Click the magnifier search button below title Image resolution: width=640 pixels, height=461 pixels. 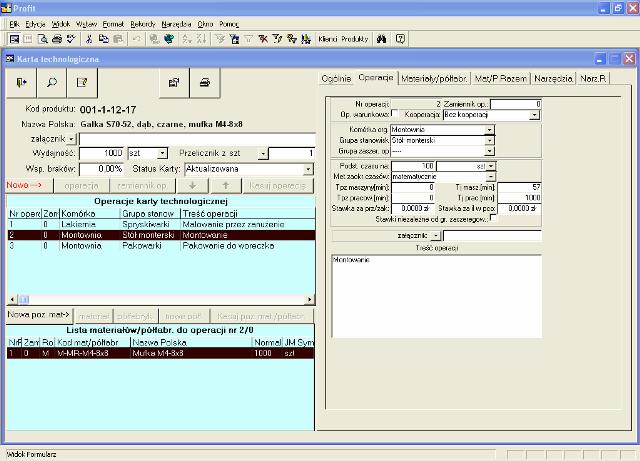(52, 83)
